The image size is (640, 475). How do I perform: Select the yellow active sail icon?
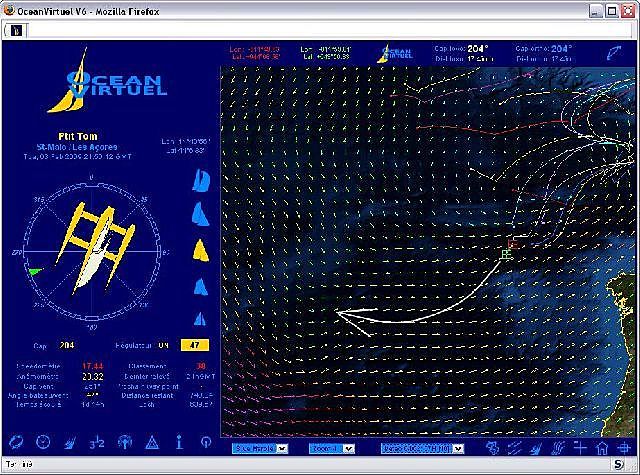pyautogui.click(x=201, y=250)
